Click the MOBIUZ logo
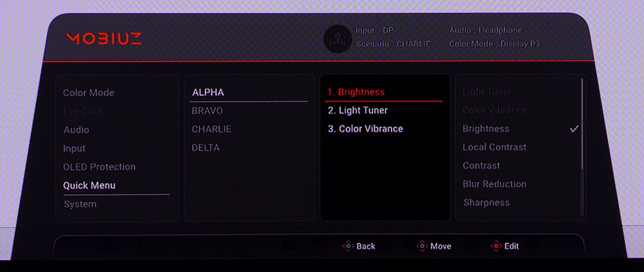644x272 pixels. tap(104, 38)
